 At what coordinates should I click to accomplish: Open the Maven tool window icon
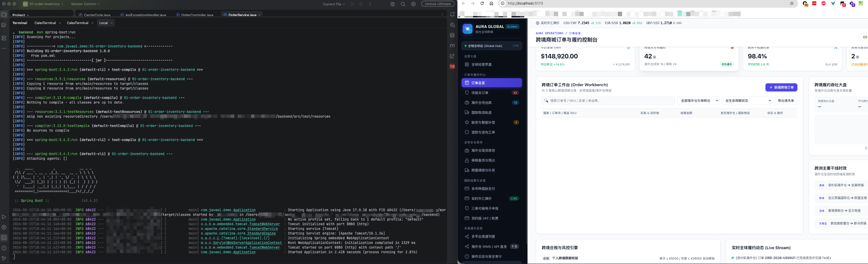(452, 46)
